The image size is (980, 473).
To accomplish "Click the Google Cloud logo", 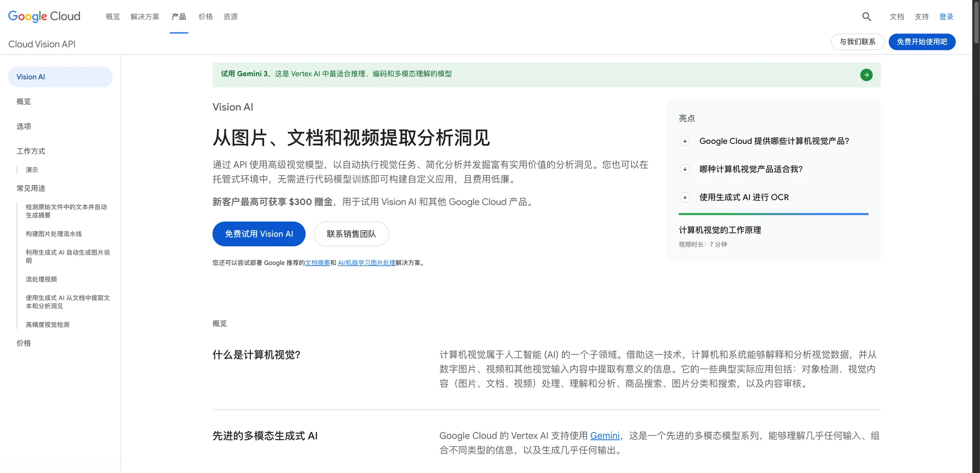I will click(44, 16).
